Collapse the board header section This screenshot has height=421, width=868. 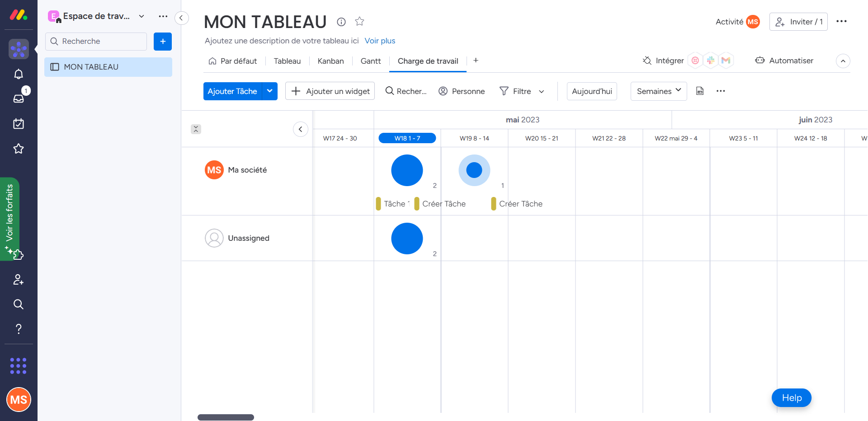point(843,61)
